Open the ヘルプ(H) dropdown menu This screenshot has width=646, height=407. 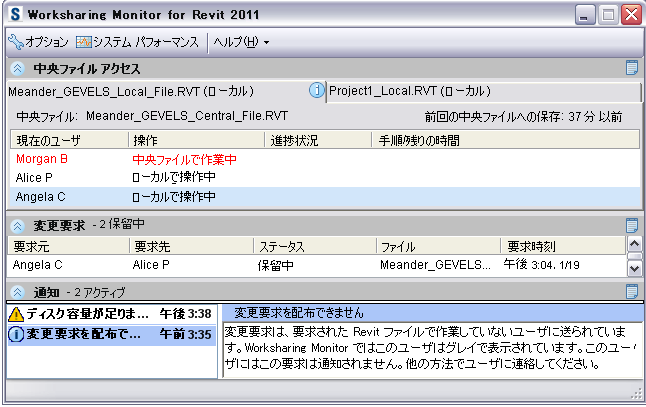(x=241, y=42)
